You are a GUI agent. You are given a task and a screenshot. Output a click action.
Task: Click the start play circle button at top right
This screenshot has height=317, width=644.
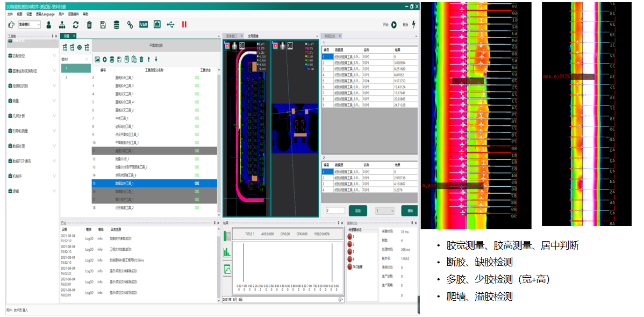(x=394, y=25)
